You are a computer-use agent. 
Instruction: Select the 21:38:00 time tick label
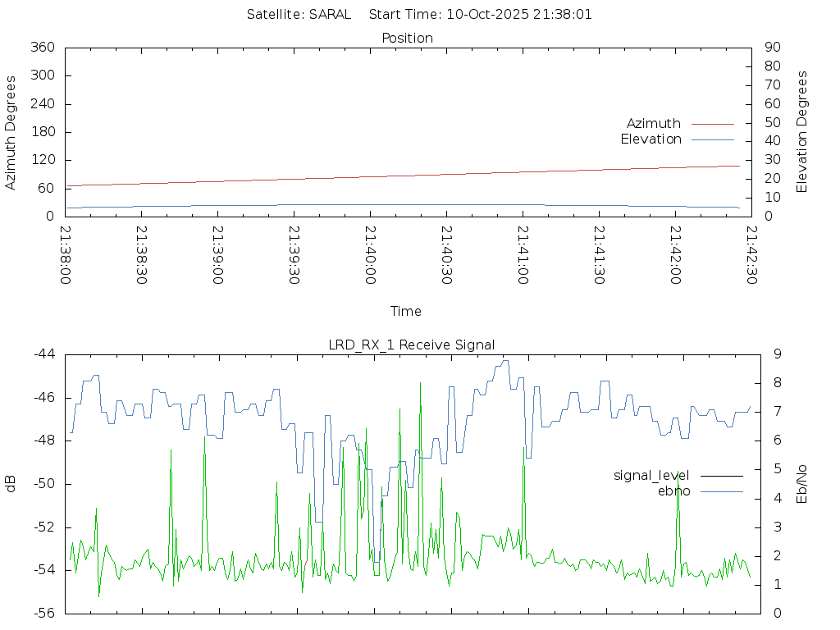pos(66,255)
